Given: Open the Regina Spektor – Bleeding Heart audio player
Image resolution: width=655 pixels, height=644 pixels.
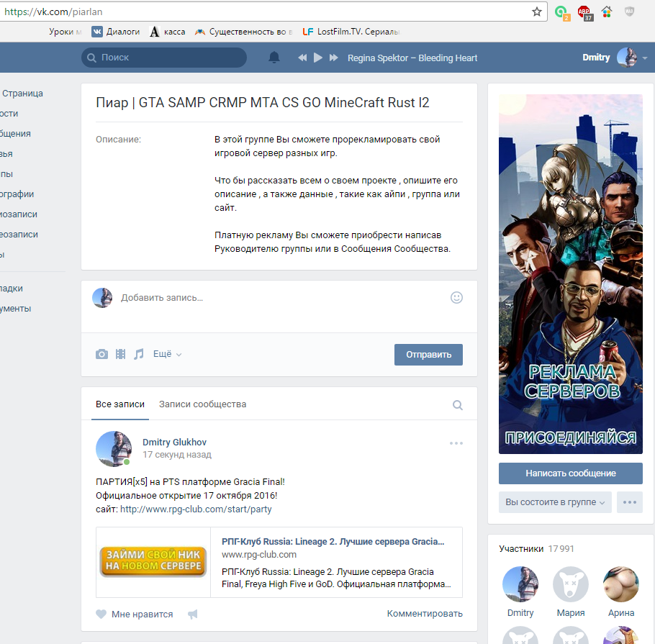Looking at the screenshot, I should (412, 58).
